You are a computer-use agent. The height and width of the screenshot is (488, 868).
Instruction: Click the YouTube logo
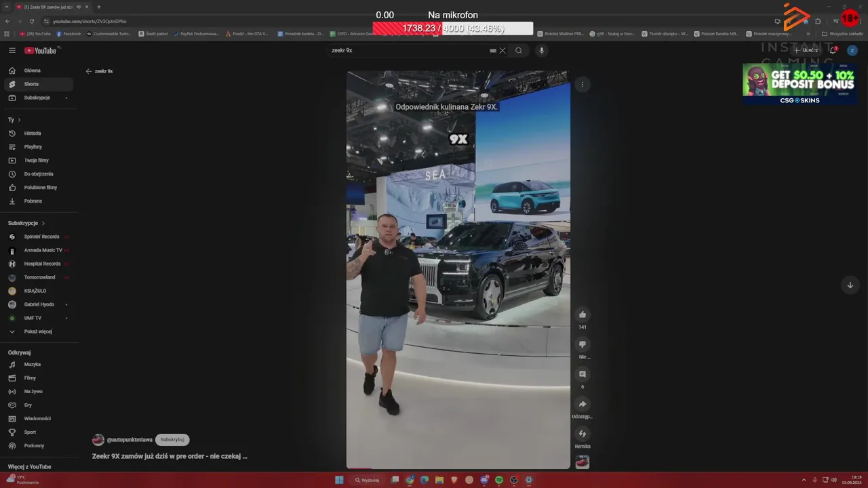coord(41,50)
